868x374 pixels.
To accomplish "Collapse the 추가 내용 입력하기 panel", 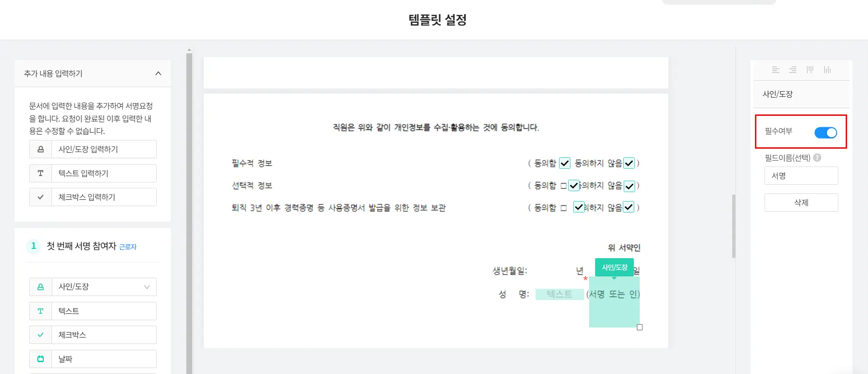I will click(158, 73).
